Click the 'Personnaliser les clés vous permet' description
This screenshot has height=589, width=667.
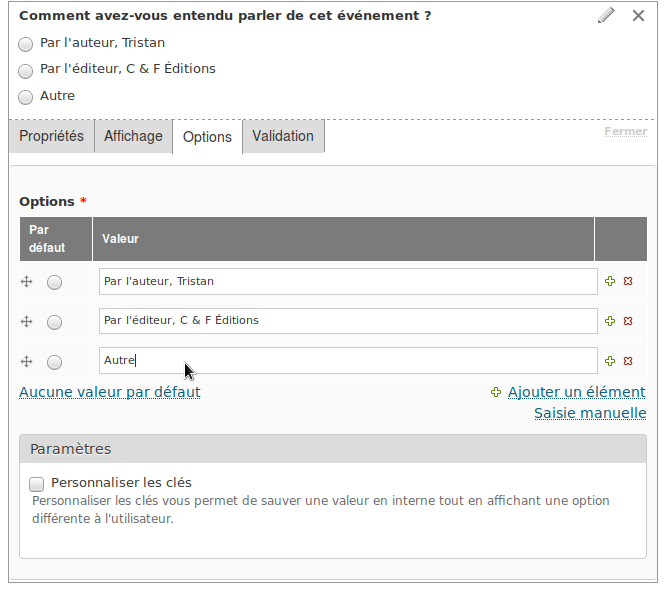tap(321, 509)
